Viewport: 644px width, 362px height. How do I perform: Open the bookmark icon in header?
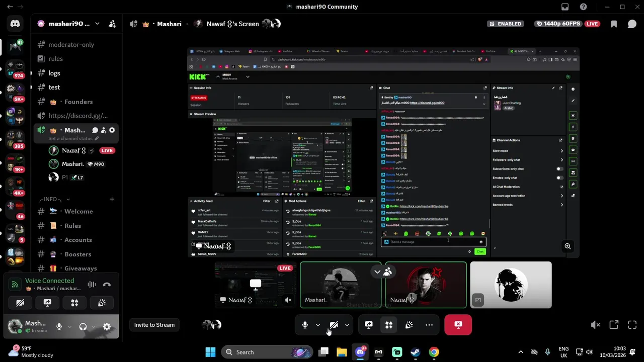[614, 24]
